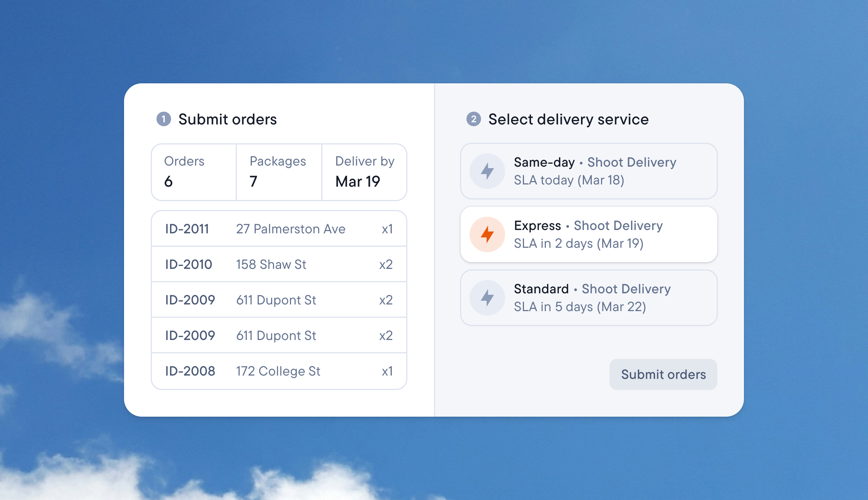Select order row ID-2008

tap(279, 371)
